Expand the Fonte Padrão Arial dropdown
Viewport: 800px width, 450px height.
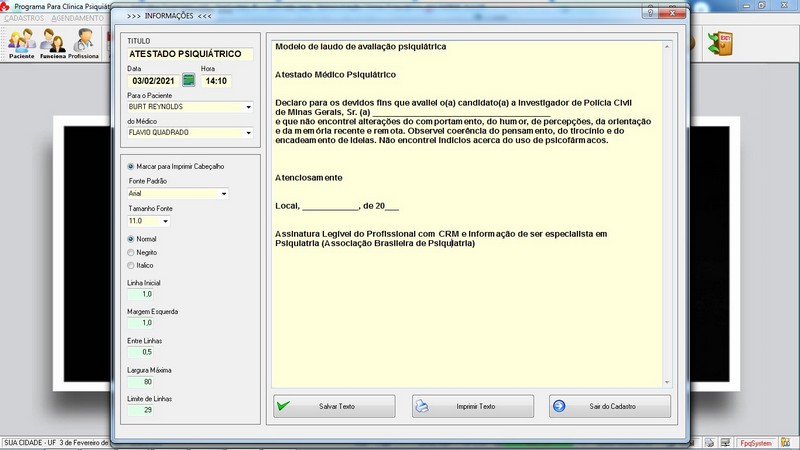coord(224,194)
